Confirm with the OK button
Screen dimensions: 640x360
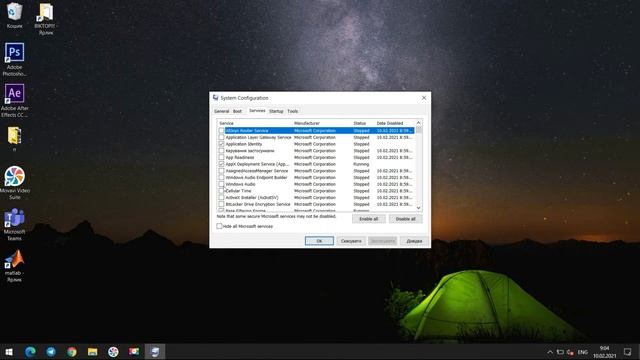pyautogui.click(x=319, y=241)
